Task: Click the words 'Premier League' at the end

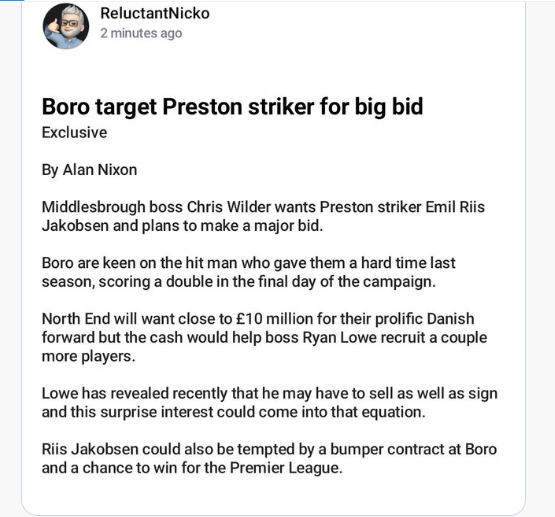Action: (x=285, y=468)
